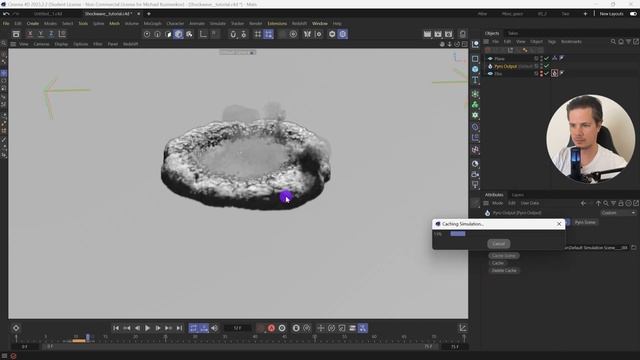
Task: Click the Pyro Scene button
Action: click(x=585, y=222)
